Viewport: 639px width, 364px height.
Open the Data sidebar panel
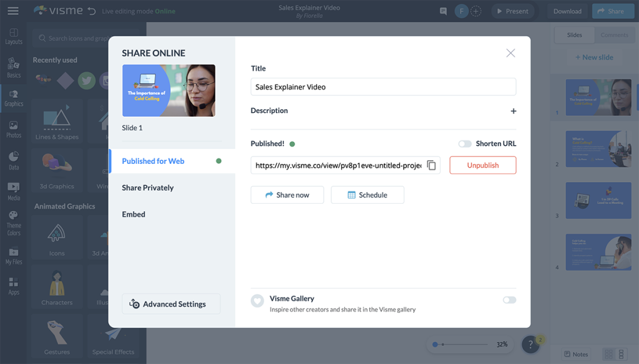click(13, 161)
